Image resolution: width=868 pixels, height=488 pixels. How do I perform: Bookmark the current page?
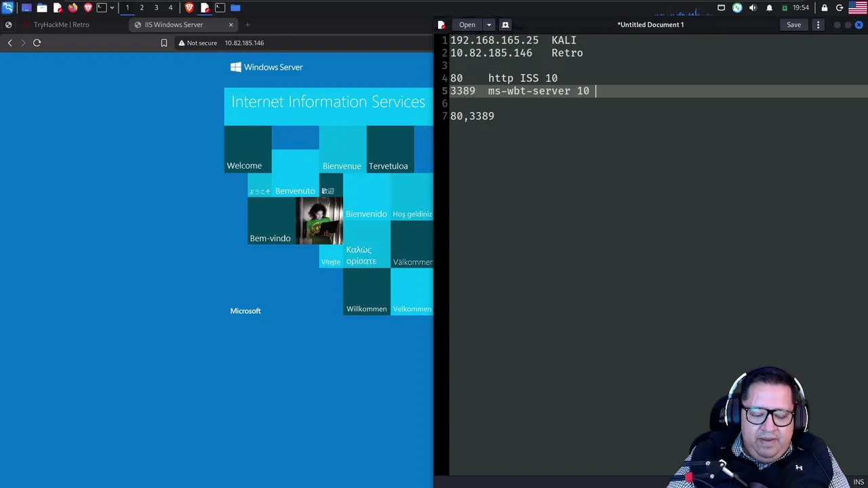[x=164, y=43]
